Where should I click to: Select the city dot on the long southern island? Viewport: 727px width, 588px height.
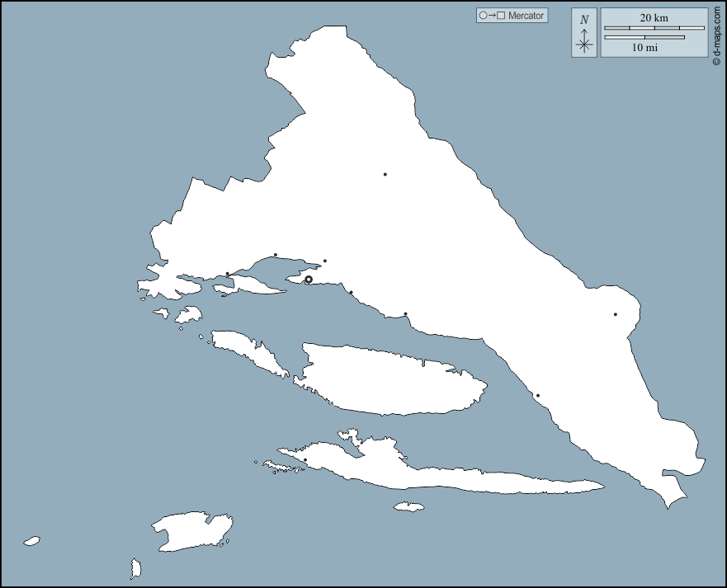[x=305, y=460]
